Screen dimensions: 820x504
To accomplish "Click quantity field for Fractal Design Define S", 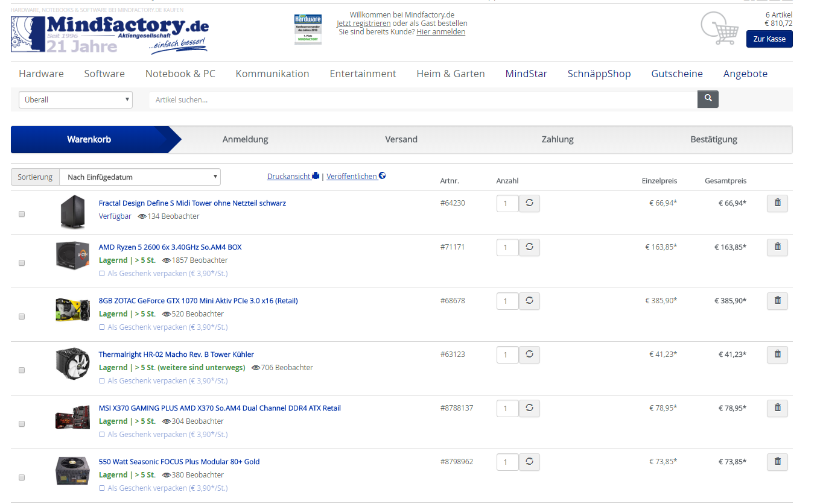I will pyautogui.click(x=507, y=203).
